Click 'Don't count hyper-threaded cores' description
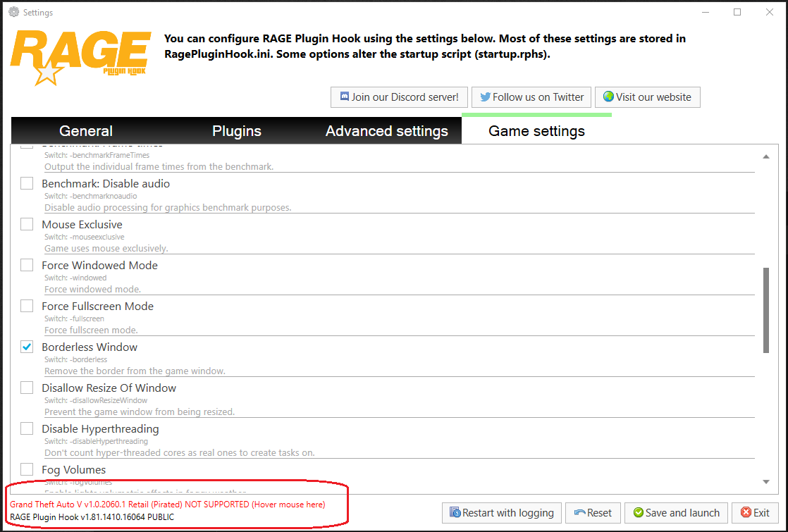Viewport: 788px width, 532px height. pyautogui.click(x=180, y=452)
